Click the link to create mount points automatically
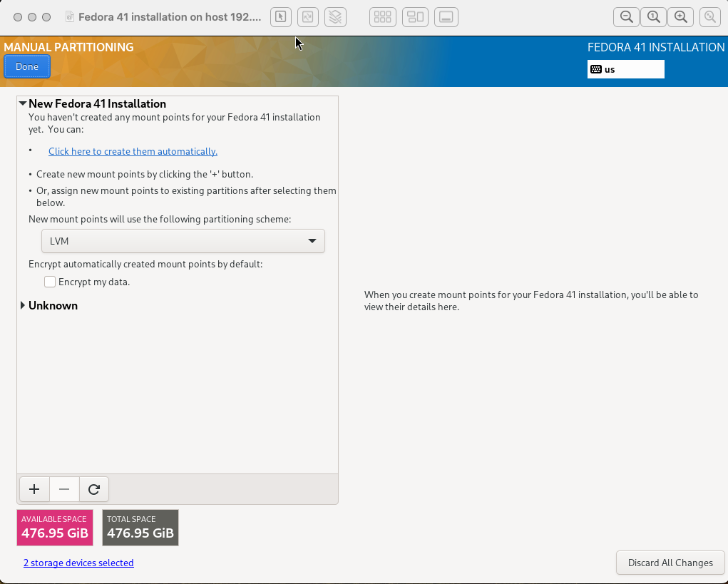Image resolution: width=728 pixels, height=584 pixels. pos(133,151)
